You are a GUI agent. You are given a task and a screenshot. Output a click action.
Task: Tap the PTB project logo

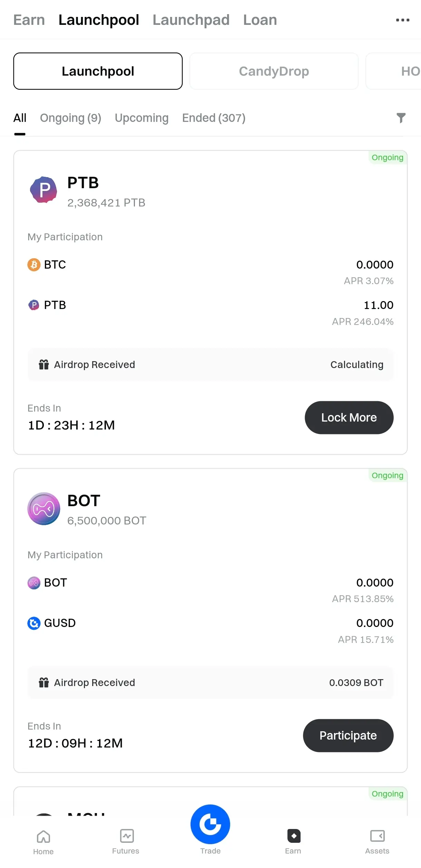(x=44, y=190)
